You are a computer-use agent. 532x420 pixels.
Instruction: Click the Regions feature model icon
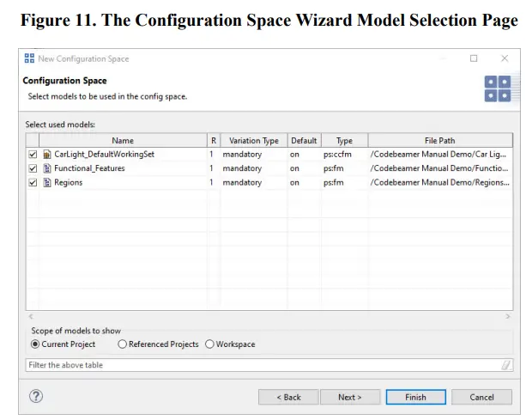(47, 183)
